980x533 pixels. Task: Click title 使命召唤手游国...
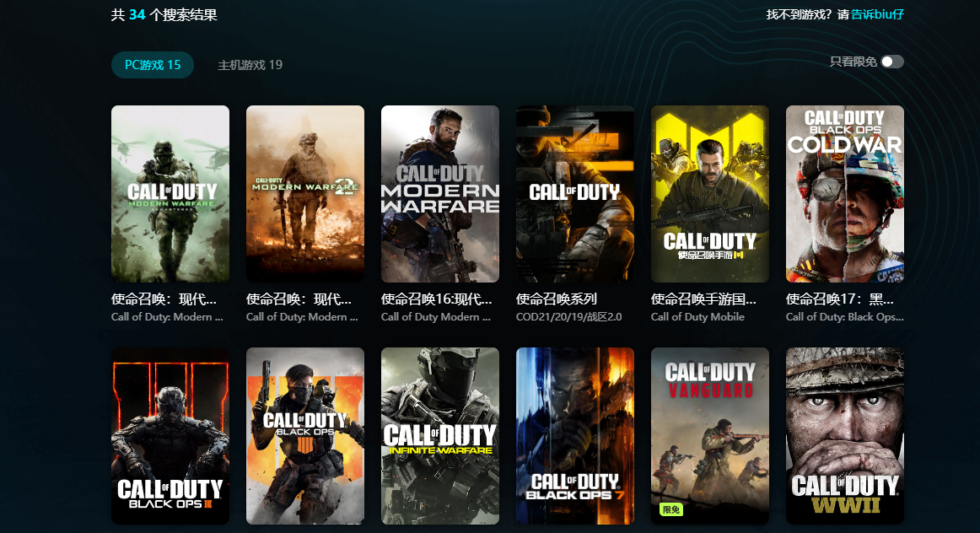pos(703,299)
